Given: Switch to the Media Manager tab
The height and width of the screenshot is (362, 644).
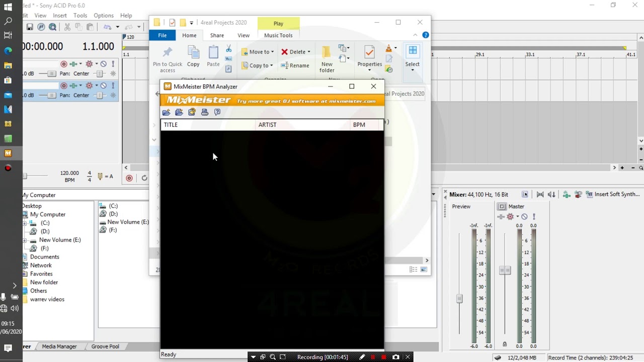Looking at the screenshot, I should (59, 346).
